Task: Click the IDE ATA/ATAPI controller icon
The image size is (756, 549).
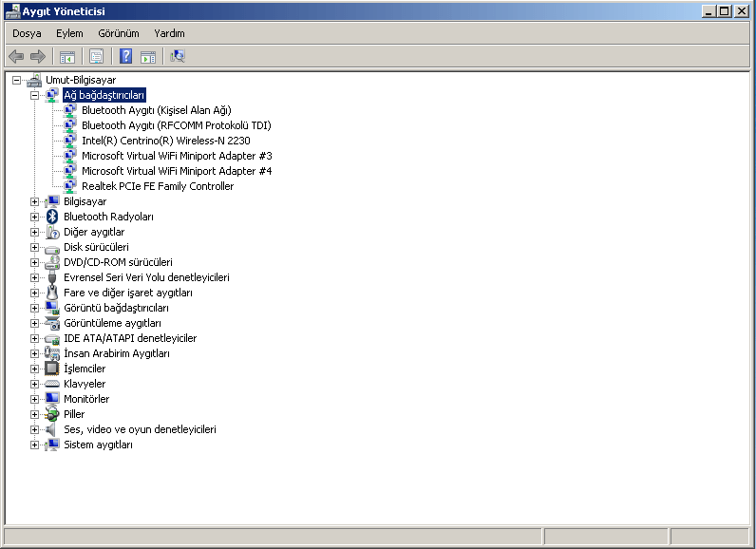Action: pos(52,339)
